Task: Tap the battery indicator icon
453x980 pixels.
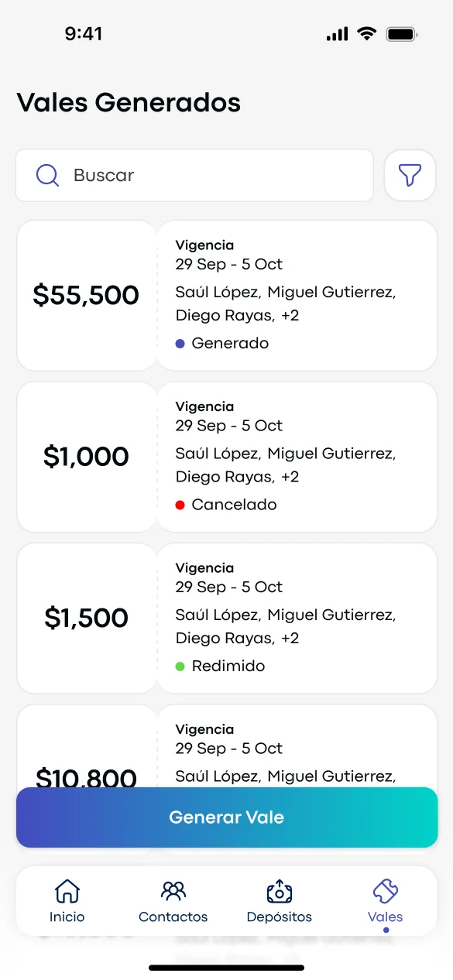Action: coord(402,34)
